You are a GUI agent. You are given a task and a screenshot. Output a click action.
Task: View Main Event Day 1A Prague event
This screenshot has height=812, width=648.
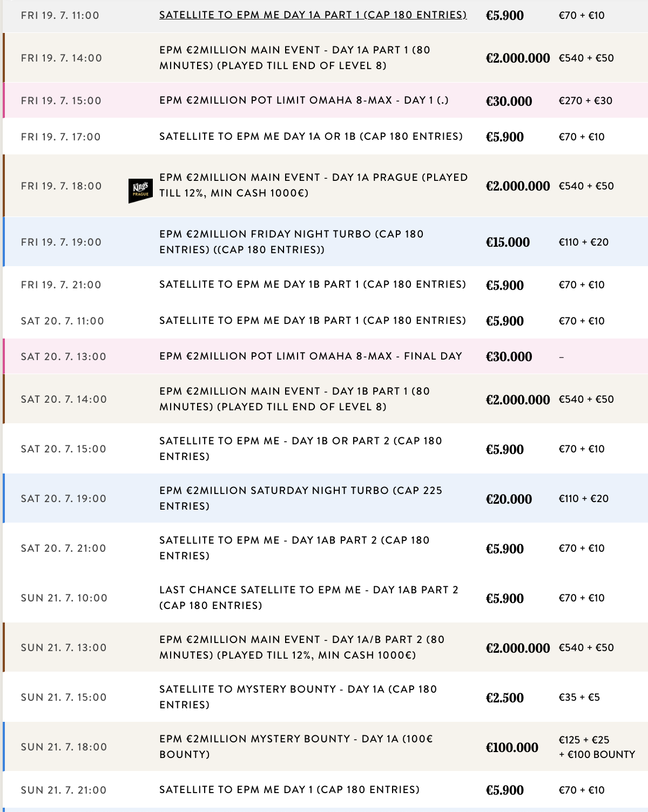tap(313, 185)
